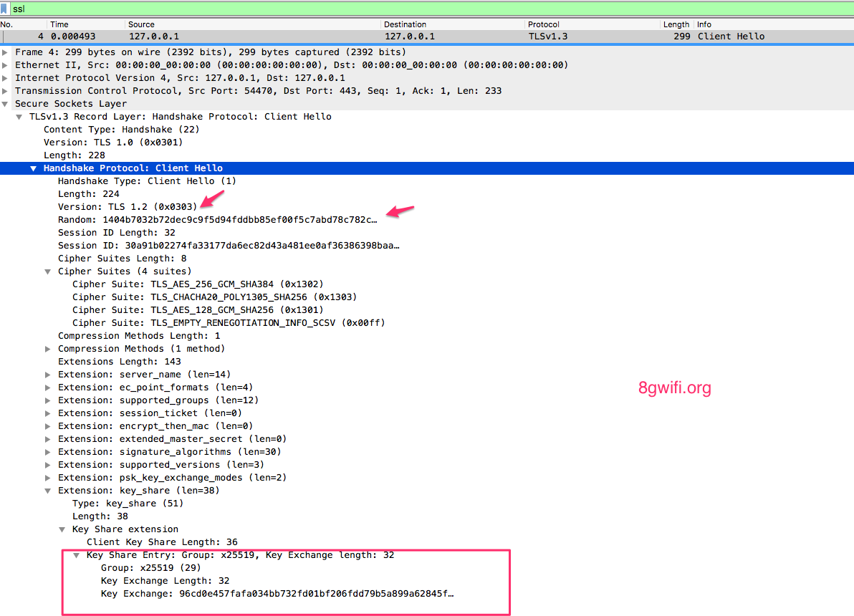Click the ssl display filter field
Viewport: 854px width, 616px height.
(431, 9)
